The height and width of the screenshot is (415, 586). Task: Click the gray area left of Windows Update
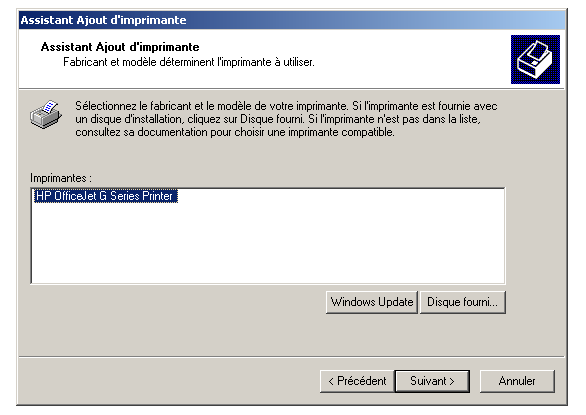coord(178,302)
